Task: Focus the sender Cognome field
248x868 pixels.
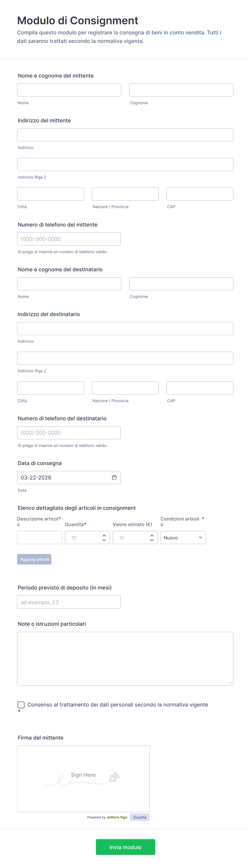Action: (x=181, y=90)
